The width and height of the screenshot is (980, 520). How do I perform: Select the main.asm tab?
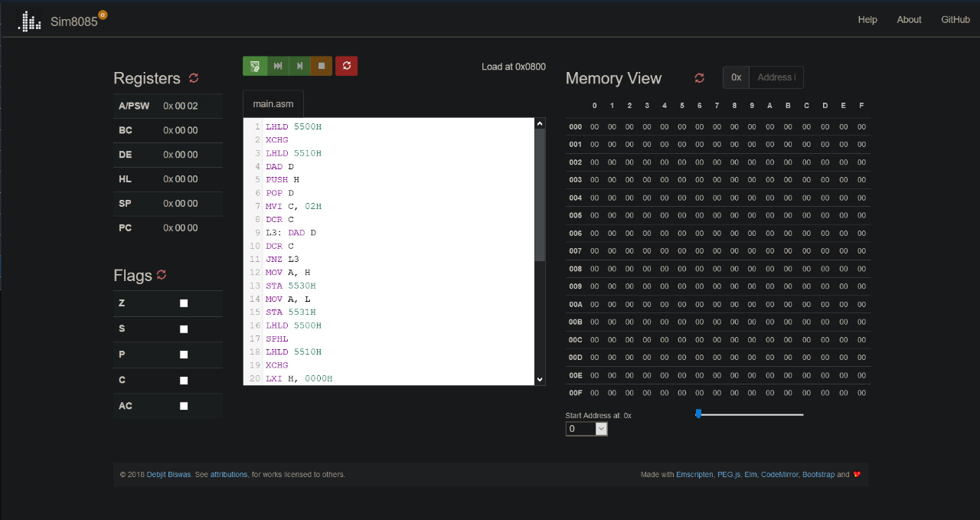coord(273,103)
